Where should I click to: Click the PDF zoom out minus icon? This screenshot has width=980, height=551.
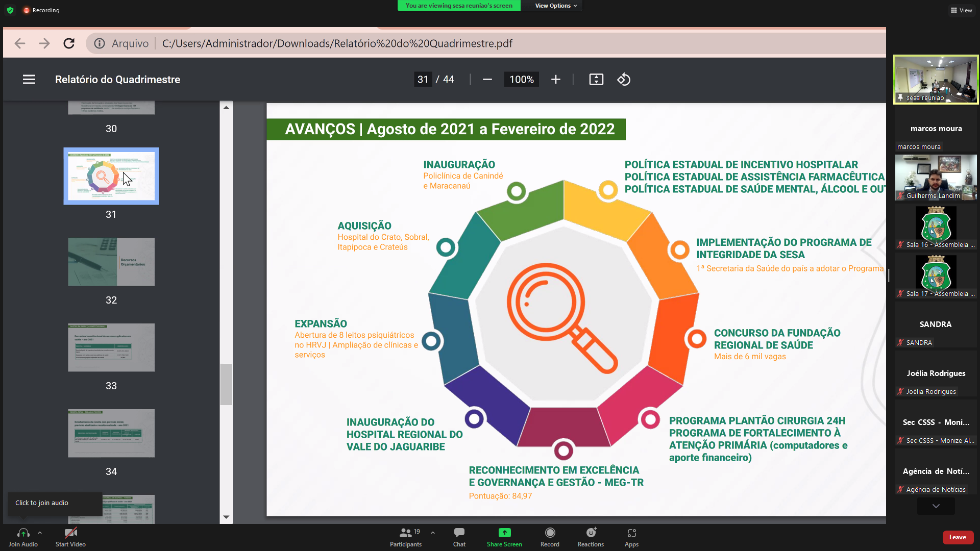[x=487, y=80]
